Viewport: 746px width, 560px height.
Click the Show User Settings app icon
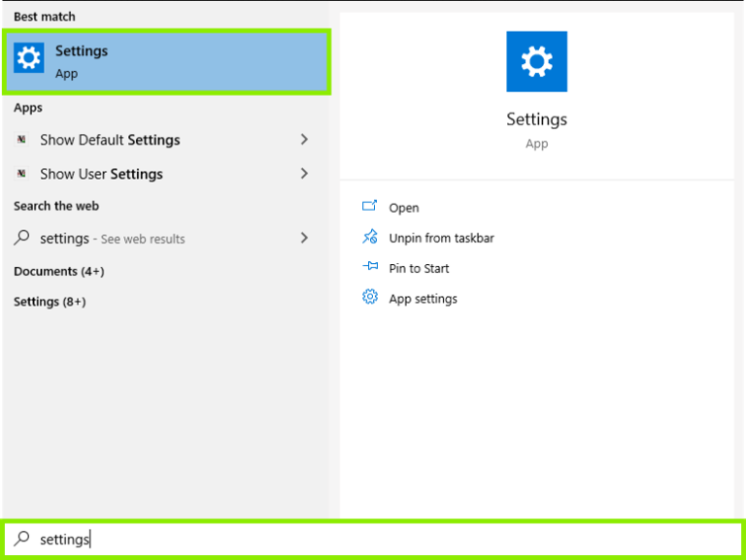[22, 174]
